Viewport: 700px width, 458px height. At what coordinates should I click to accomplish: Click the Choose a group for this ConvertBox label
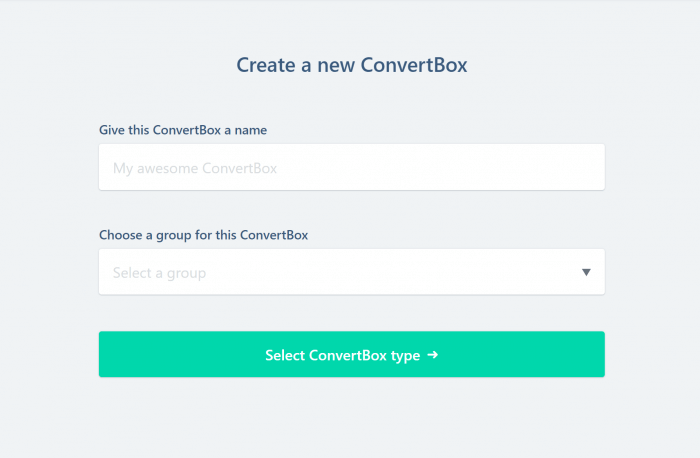click(204, 235)
